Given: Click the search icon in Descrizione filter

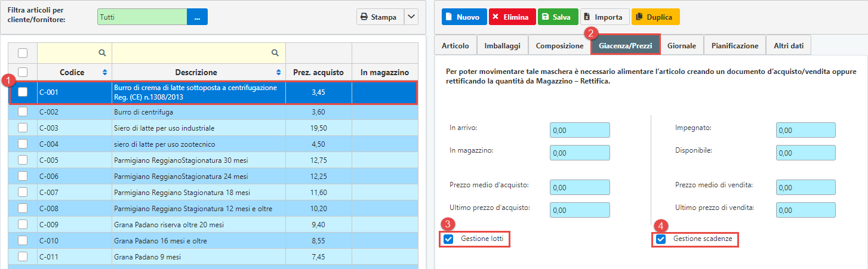Looking at the screenshot, I should click(x=275, y=52).
